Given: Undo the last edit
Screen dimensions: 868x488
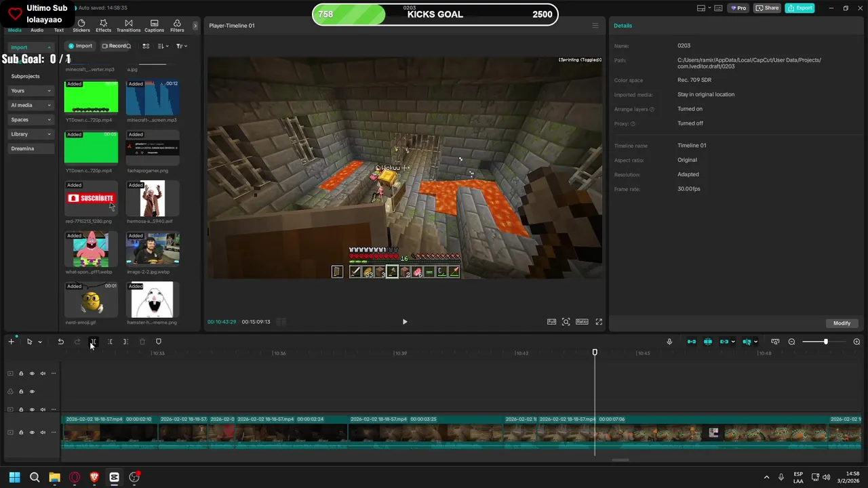Looking at the screenshot, I should (x=60, y=342).
